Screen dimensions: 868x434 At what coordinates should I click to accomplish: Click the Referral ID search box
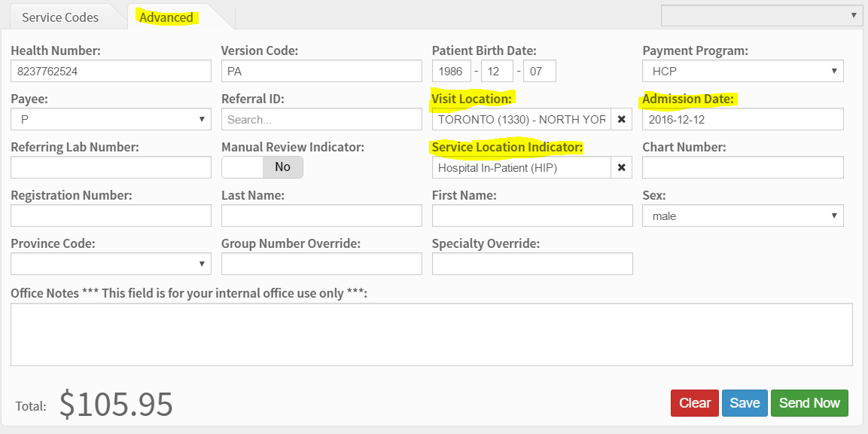coord(321,119)
